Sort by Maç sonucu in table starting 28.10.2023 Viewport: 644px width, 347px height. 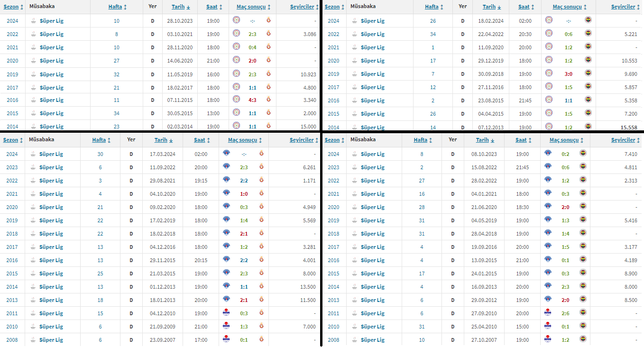(x=253, y=7)
